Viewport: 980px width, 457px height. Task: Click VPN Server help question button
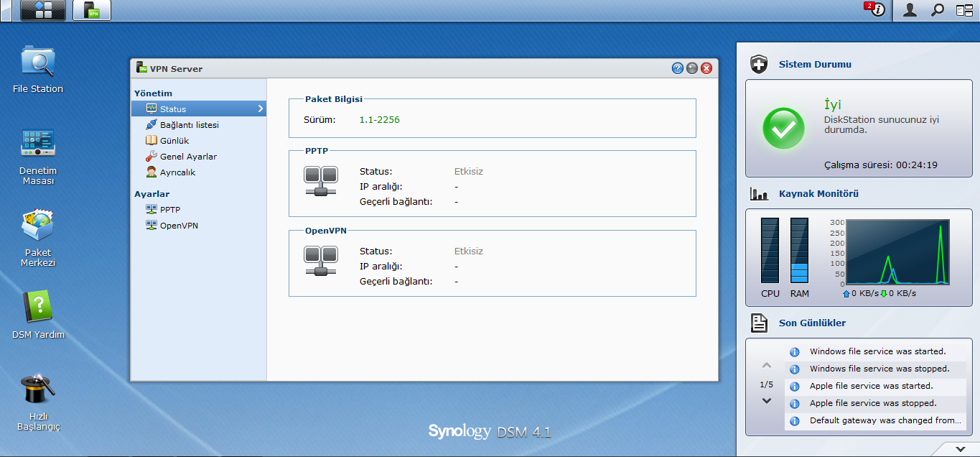tap(677, 68)
